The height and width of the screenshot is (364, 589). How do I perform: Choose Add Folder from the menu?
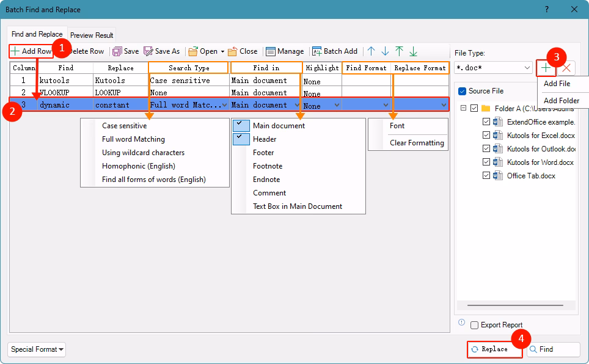pos(561,101)
